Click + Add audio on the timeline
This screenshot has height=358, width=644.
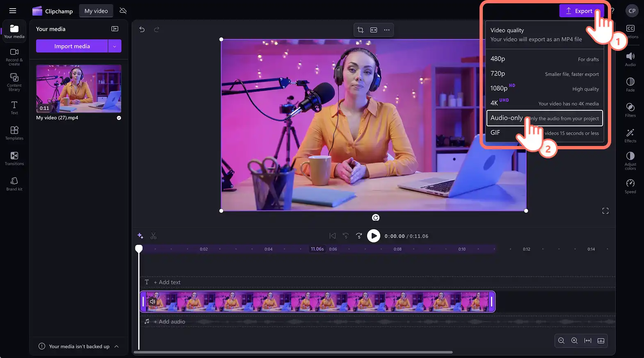pyautogui.click(x=169, y=322)
